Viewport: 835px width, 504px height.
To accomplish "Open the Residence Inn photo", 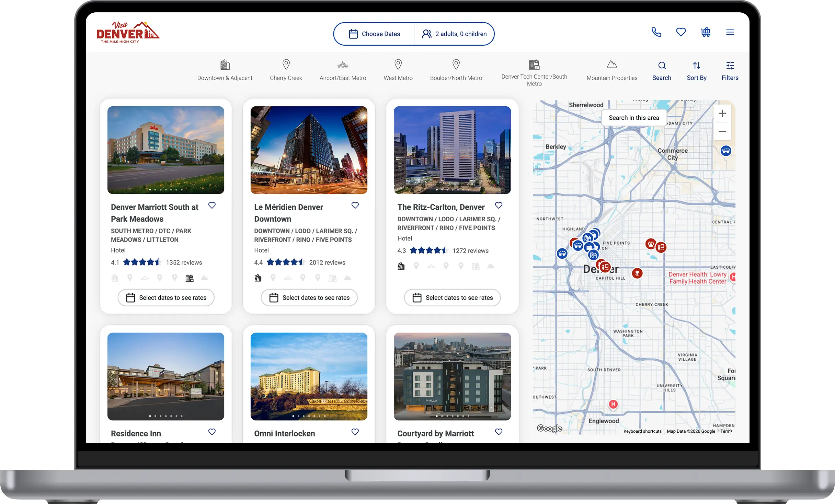I will (x=166, y=376).
